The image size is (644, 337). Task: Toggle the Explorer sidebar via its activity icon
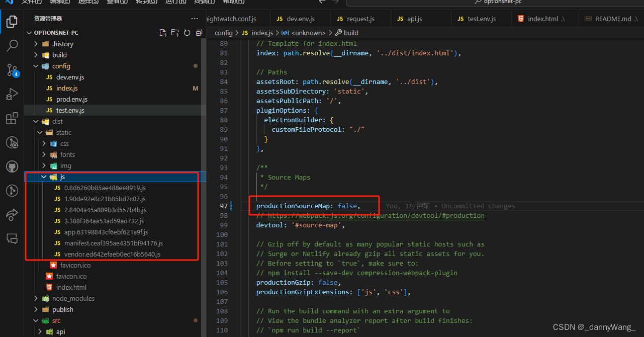pyautogui.click(x=12, y=22)
